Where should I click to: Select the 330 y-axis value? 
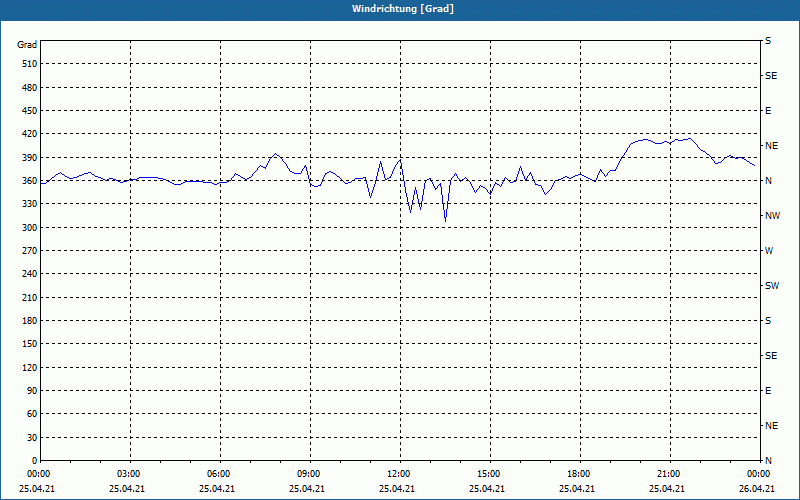click(x=30, y=204)
